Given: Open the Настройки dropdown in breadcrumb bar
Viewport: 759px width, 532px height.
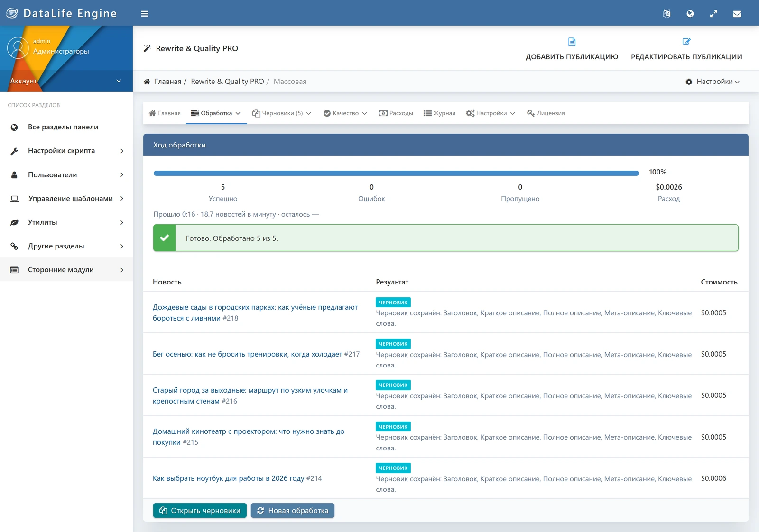Looking at the screenshot, I should coord(713,82).
